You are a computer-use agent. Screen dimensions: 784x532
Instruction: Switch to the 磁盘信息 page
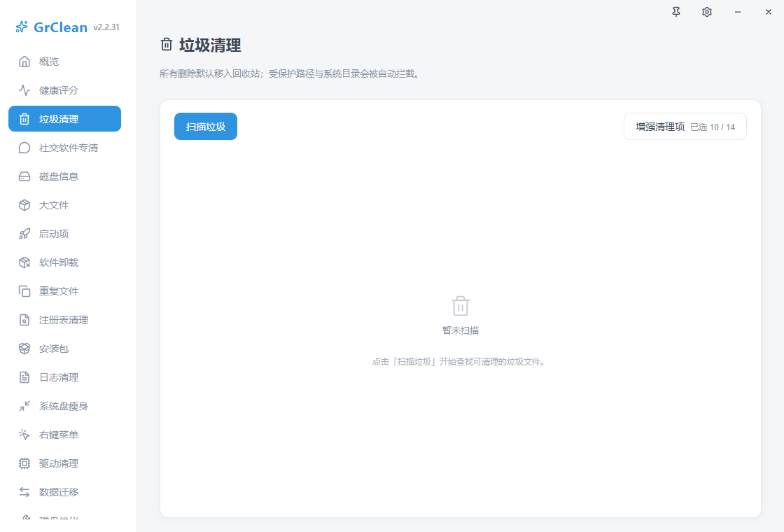pyautogui.click(x=64, y=176)
